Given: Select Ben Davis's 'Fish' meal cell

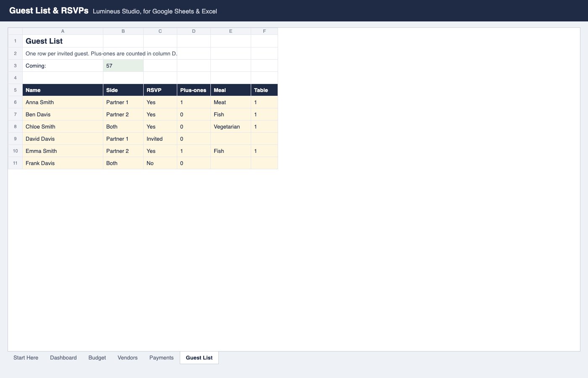Looking at the screenshot, I should 231,114.
